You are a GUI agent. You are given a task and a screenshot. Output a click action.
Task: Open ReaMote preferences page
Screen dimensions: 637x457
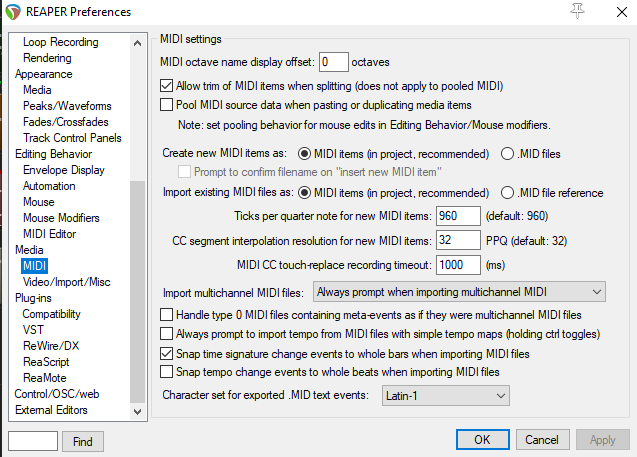click(x=45, y=378)
